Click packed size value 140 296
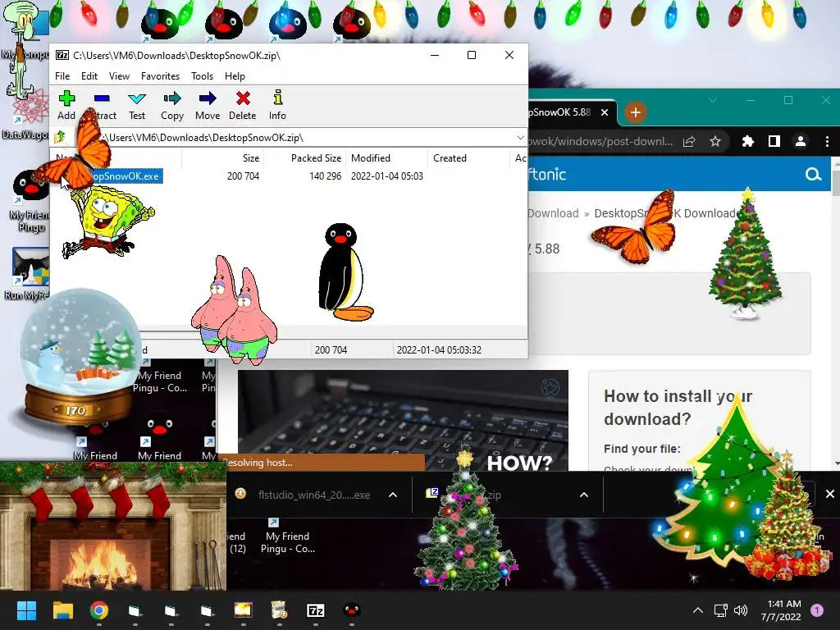 pos(325,176)
